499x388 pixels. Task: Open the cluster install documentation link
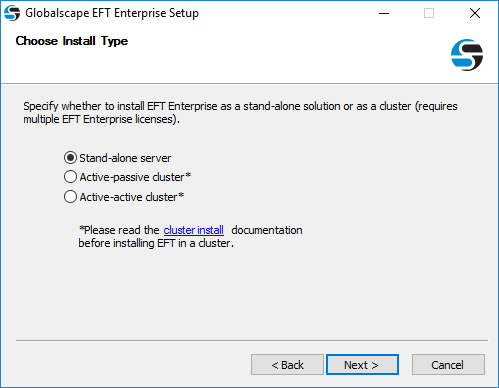click(x=194, y=230)
